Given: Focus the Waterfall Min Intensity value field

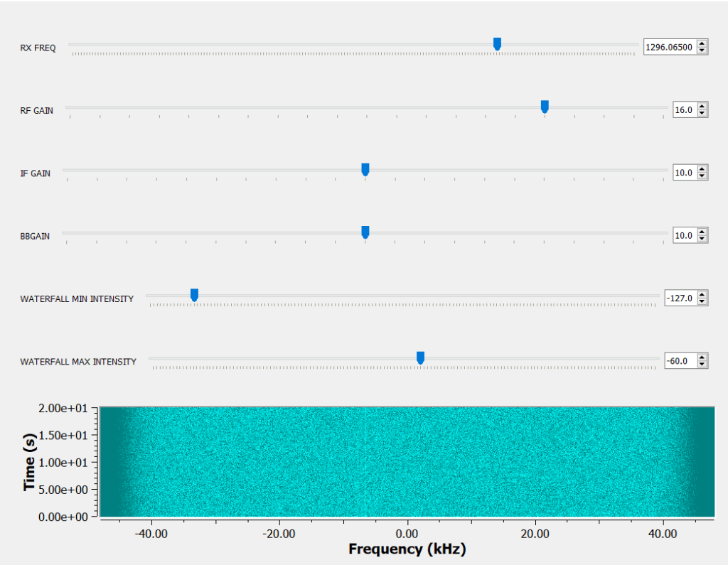Looking at the screenshot, I should [x=679, y=298].
